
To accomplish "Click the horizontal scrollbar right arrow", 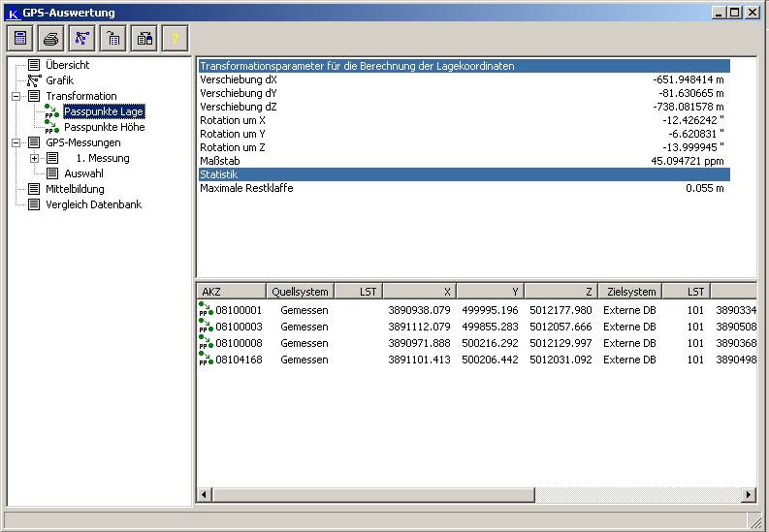I will 748,494.
